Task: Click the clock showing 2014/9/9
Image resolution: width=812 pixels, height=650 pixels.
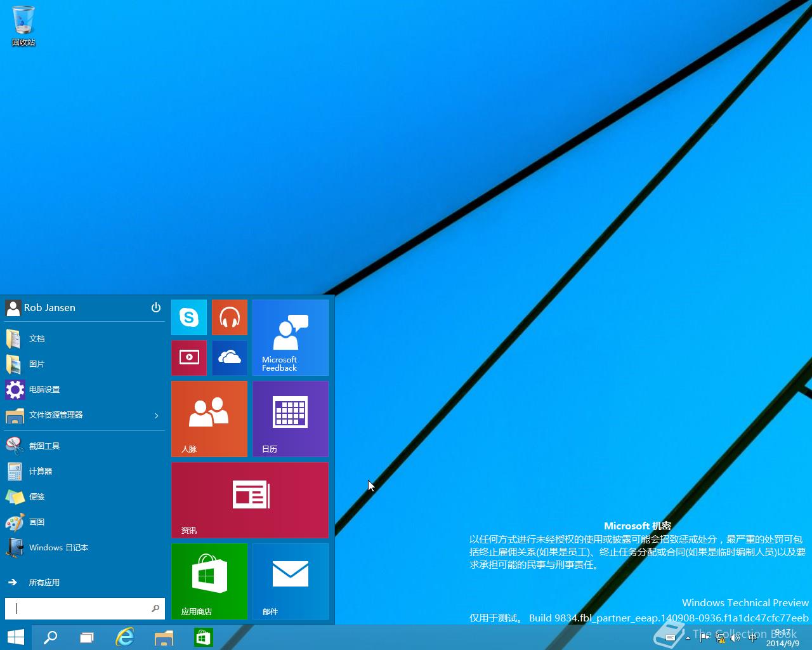Action: pos(783,638)
